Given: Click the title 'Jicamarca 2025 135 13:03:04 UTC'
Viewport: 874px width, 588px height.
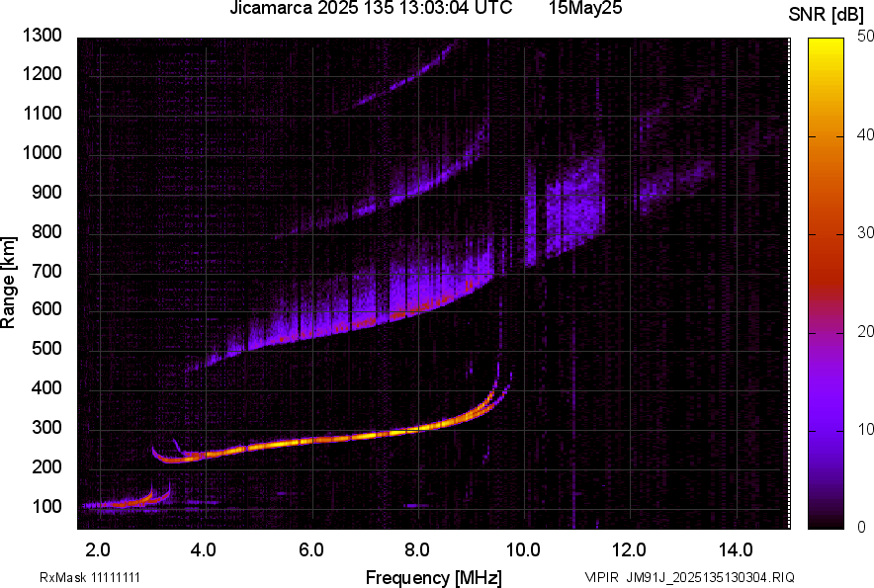Looking at the screenshot, I should tap(371, 8).
